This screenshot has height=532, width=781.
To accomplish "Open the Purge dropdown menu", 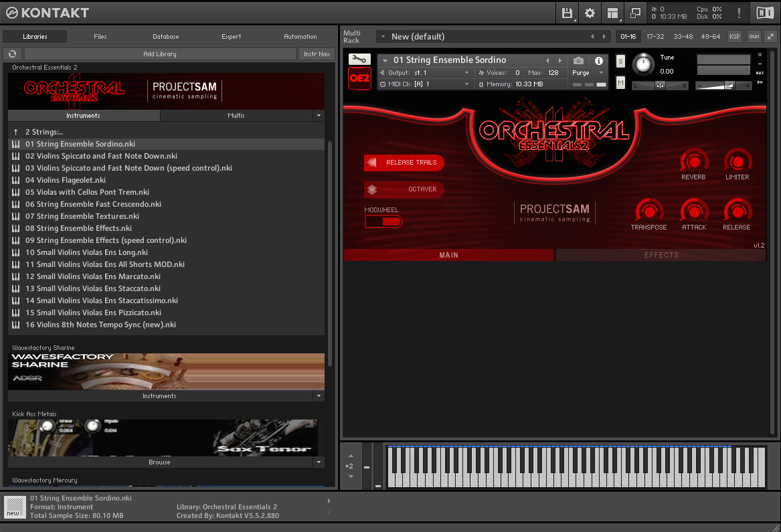I will click(x=588, y=73).
